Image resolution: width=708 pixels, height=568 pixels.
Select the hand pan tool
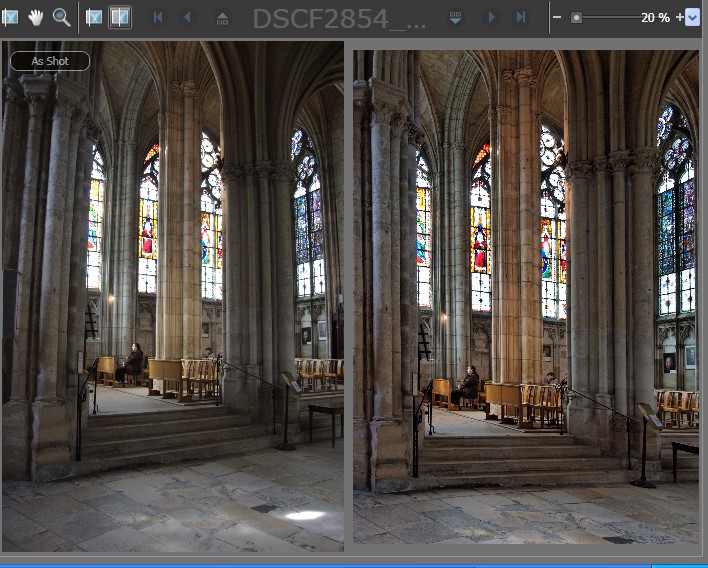click(x=35, y=18)
